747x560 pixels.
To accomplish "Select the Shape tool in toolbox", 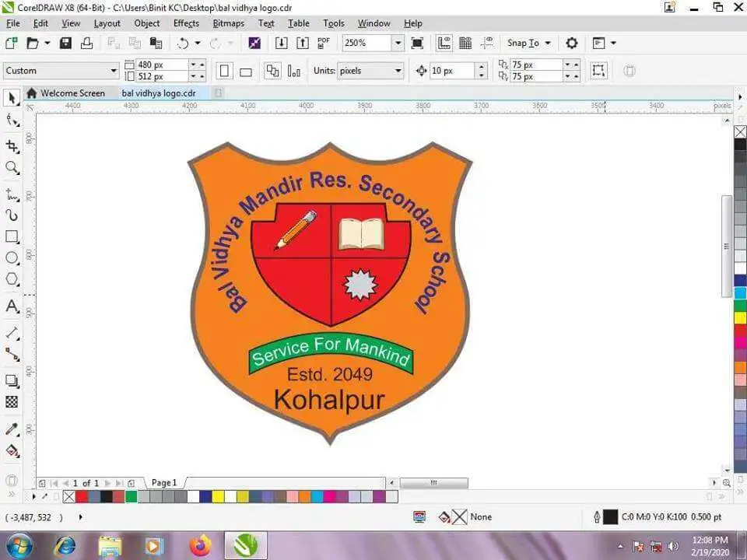I will tap(12, 121).
